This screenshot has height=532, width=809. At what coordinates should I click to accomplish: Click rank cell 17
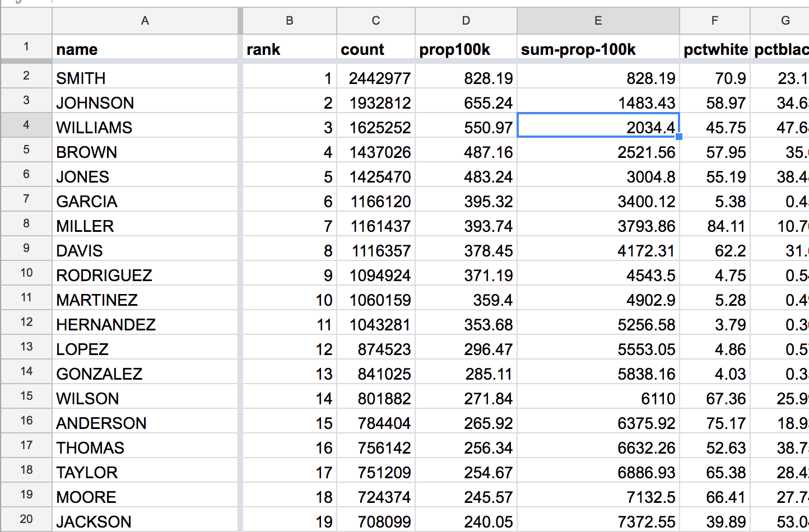point(290,470)
